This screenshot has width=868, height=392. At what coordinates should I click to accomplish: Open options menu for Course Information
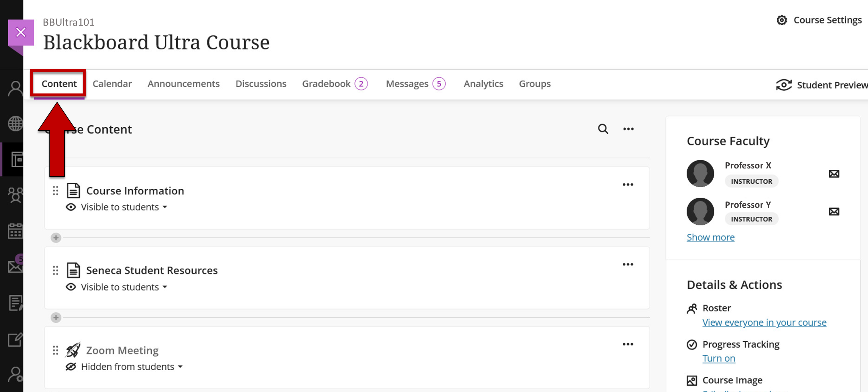628,185
